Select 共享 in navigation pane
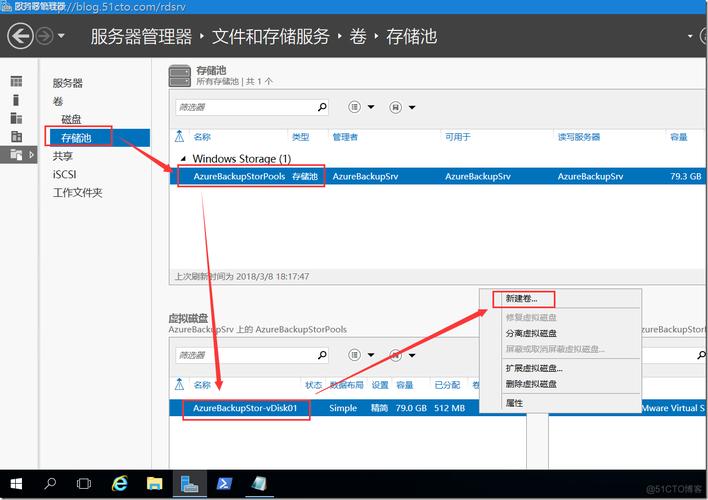The image size is (708, 500). click(x=62, y=156)
